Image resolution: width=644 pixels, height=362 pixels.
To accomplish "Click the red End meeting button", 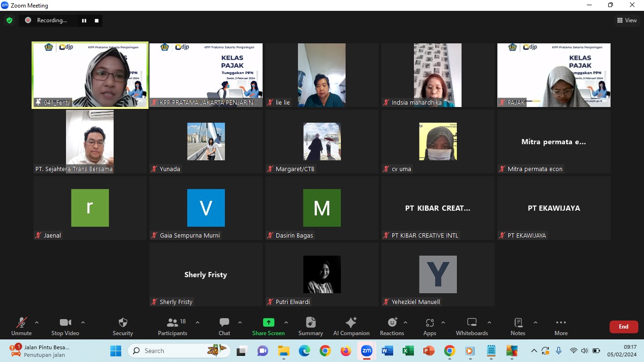I will (623, 327).
